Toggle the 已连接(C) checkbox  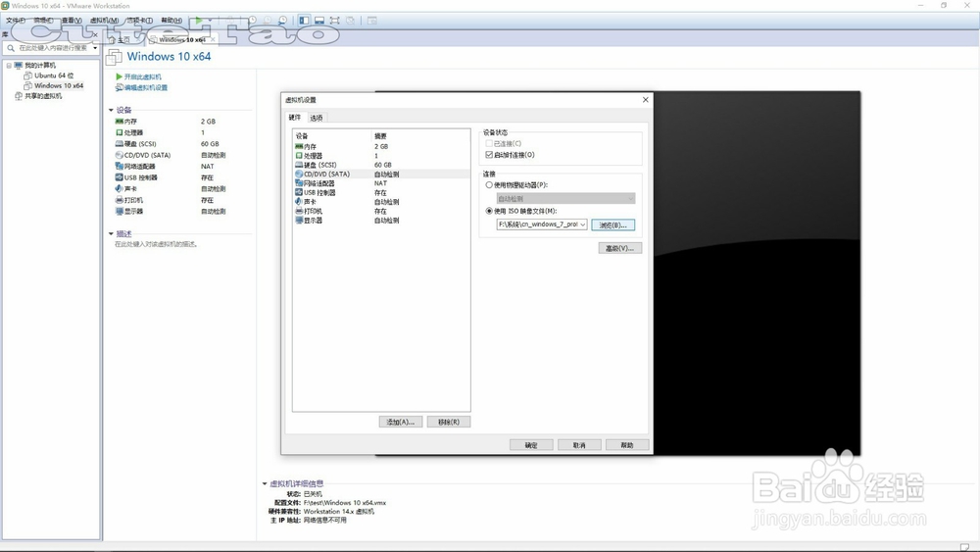tap(489, 144)
